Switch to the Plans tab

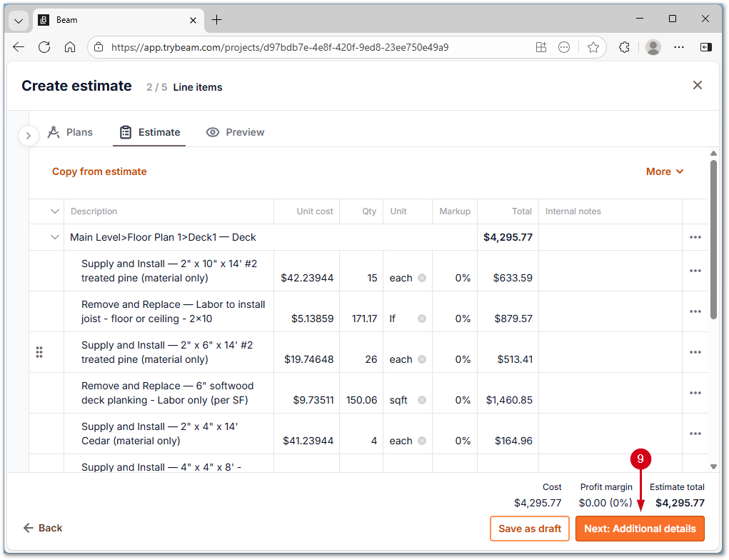[x=70, y=132]
